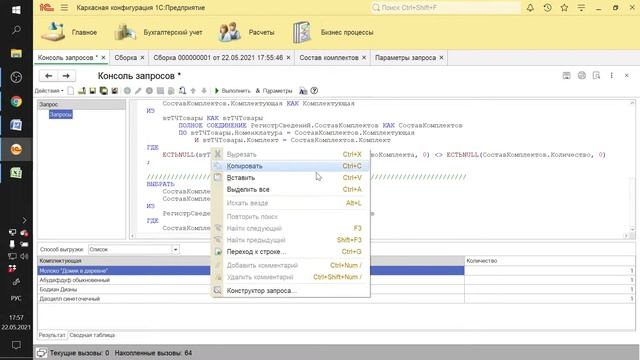
Task: Click the help question mark toolbar icon
Action: coord(314,91)
